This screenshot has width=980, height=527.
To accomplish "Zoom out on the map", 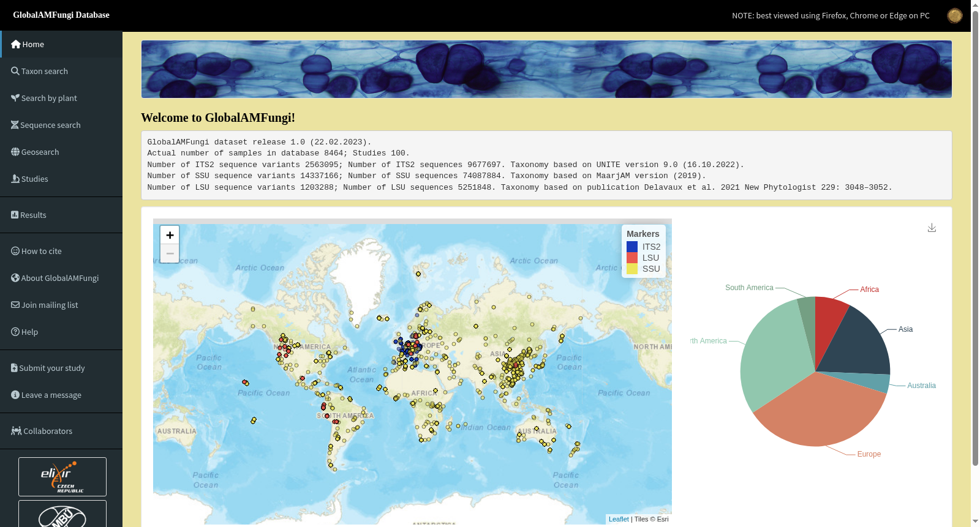I will coord(170,253).
